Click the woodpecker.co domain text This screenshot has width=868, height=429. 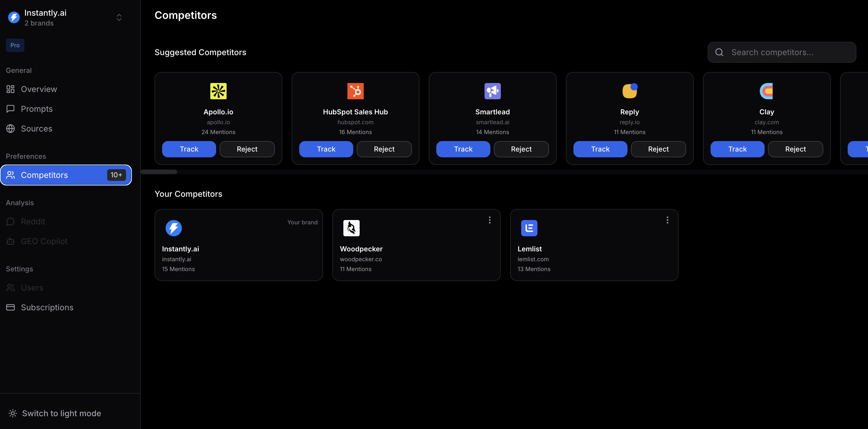coord(361,259)
